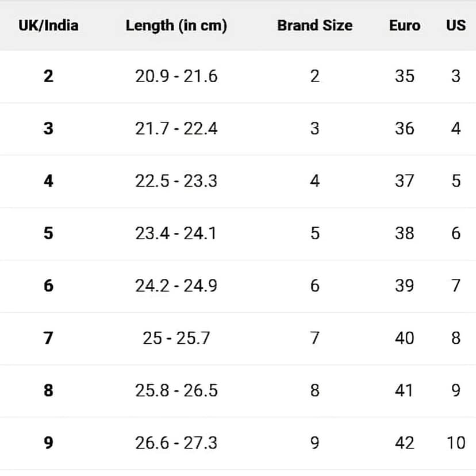476x476 pixels.
Task: Select the 20.9 - 21.6 length cell
Action: click(176, 76)
